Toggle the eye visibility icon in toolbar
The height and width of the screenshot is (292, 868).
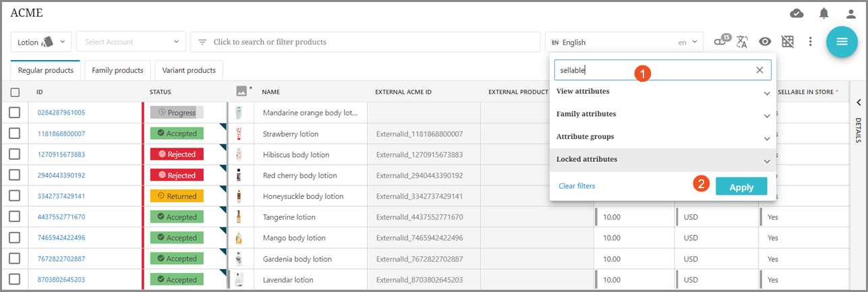click(x=765, y=42)
